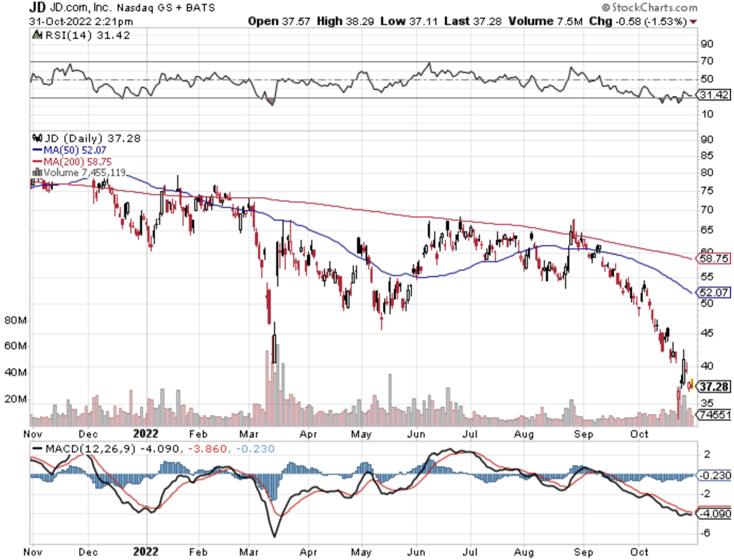Click the -4.090 MACD value tag
Screen dimensions: 734x560
pos(714,513)
